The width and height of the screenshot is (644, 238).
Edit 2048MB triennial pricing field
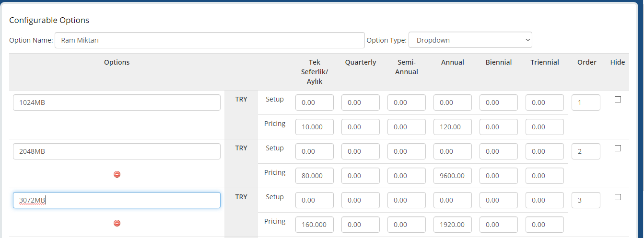click(x=545, y=176)
